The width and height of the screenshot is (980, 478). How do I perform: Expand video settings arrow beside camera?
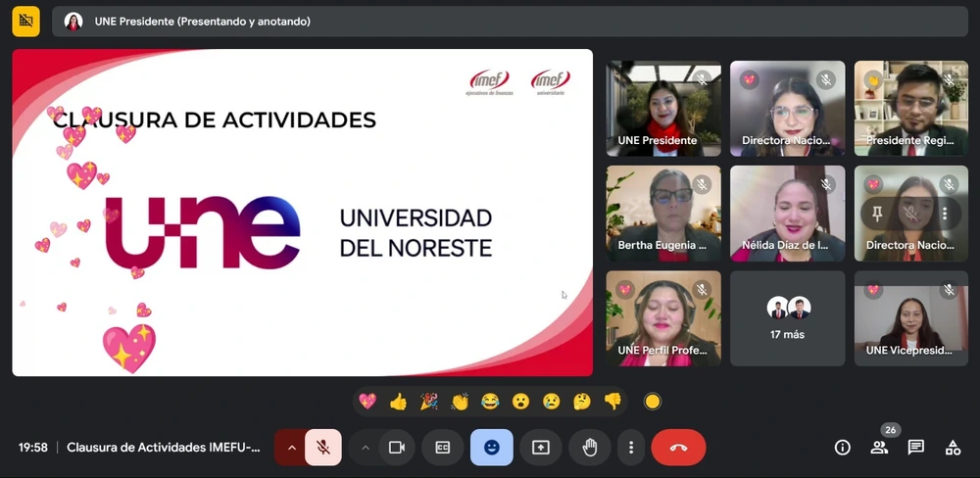(x=366, y=448)
